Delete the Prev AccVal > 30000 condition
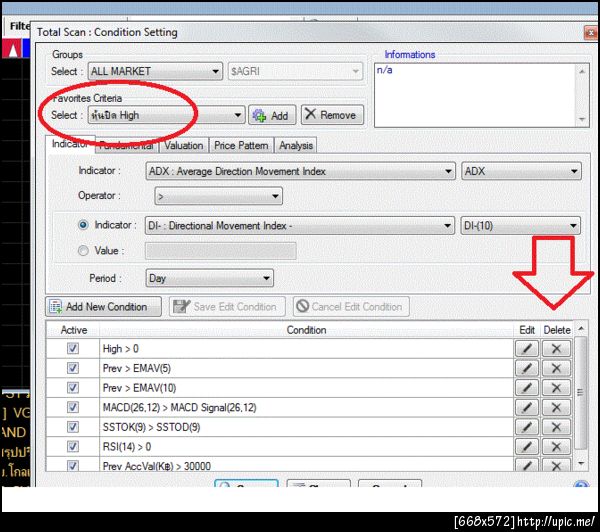The image size is (600, 532). tap(556, 465)
